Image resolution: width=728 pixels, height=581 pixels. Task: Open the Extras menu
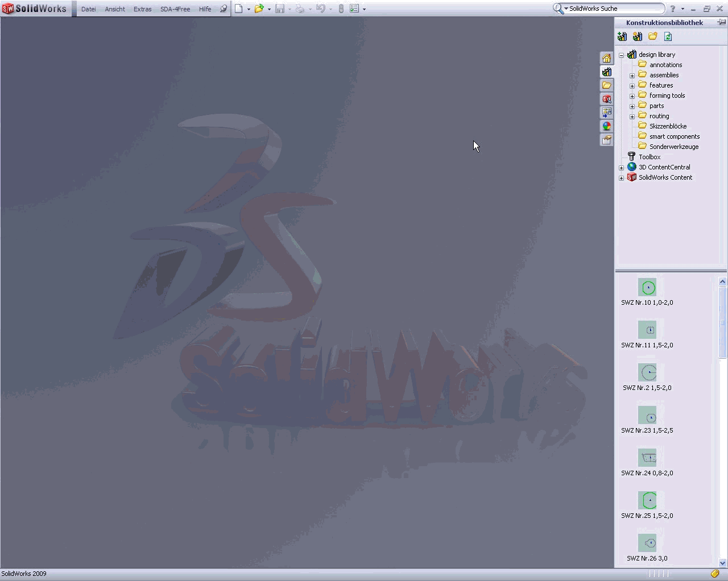pyautogui.click(x=142, y=9)
